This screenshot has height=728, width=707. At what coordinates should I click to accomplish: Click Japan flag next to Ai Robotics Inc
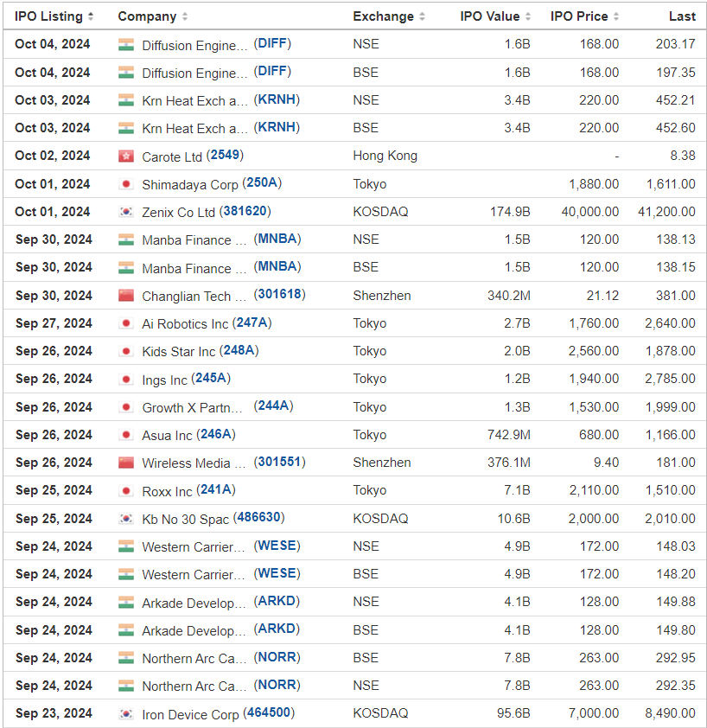point(126,323)
